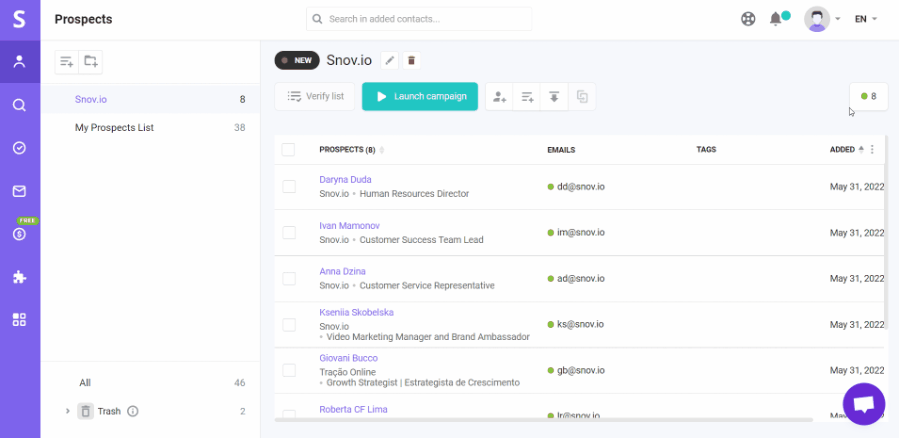The height and width of the screenshot is (438, 899).
Task: Open the notifications bell
Action: pos(775,19)
